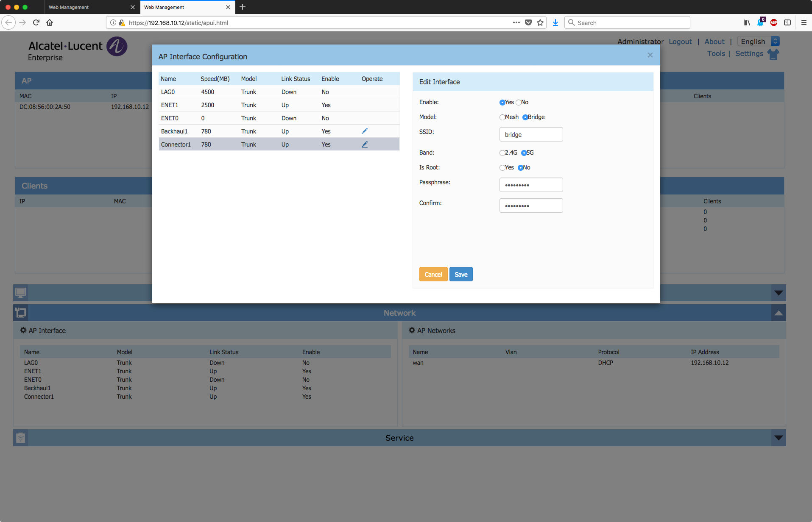Click the browser reload icon
Screen dimensions: 812x522
pyautogui.click(x=36, y=22)
